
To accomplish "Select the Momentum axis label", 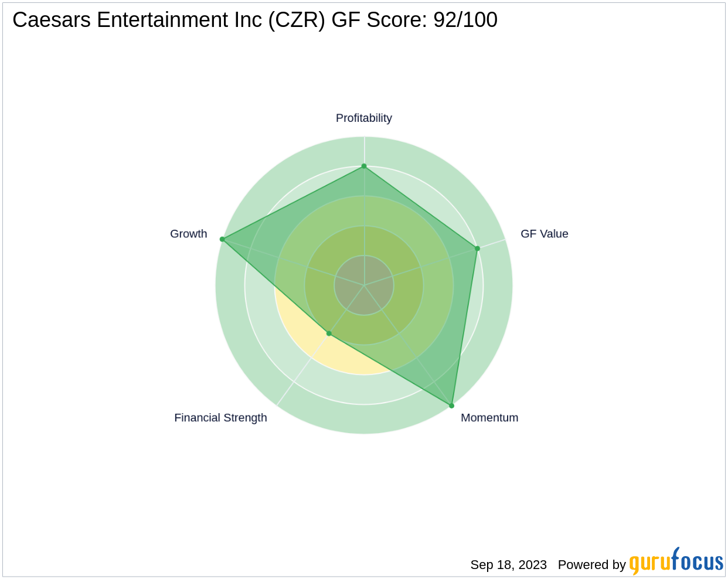I will pyautogui.click(x=489, y=418).
